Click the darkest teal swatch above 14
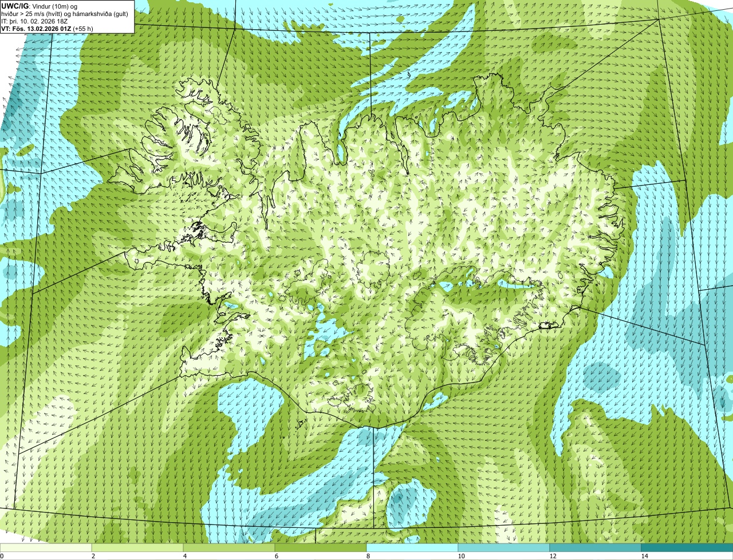Screen dimensions: 733x560 coord(687,547)
